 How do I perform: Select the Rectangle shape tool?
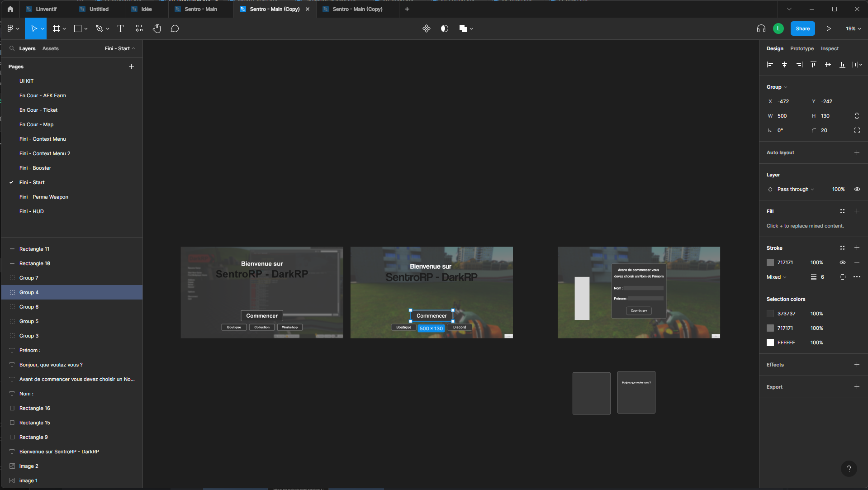(x=78, y=29)
